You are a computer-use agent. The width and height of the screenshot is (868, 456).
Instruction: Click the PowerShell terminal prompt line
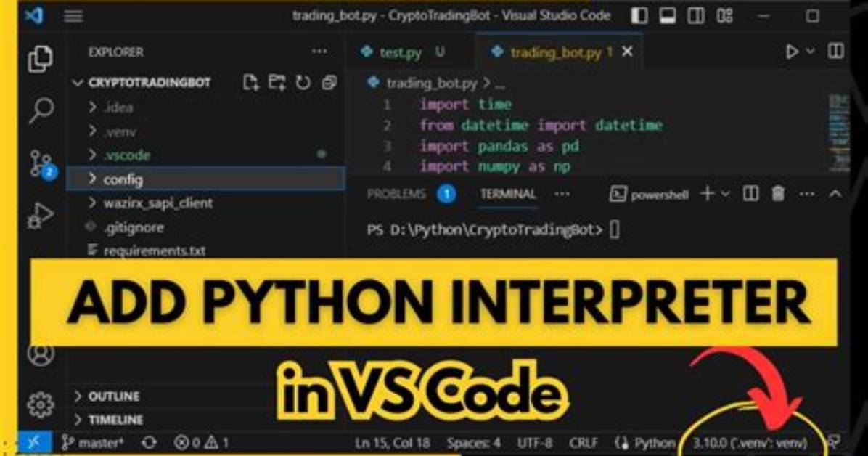coord(493,229)
